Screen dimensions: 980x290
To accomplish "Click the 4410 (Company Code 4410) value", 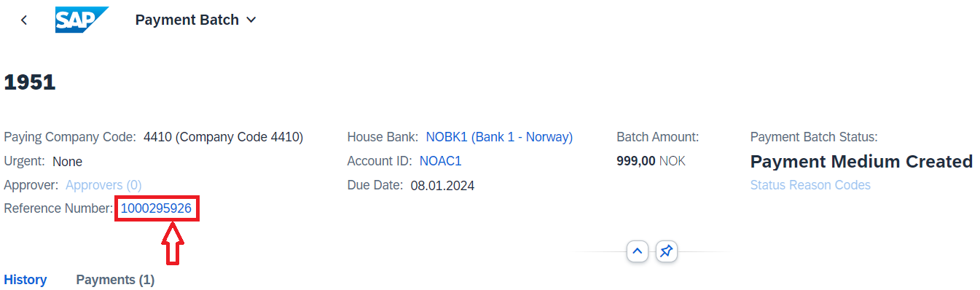I will coord(223,137).
